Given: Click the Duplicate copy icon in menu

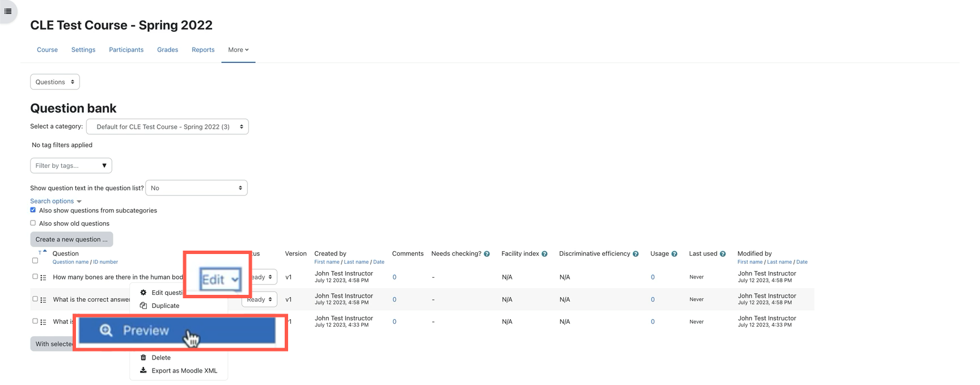Looking at the screenshot, I should (x=143, y=306).
